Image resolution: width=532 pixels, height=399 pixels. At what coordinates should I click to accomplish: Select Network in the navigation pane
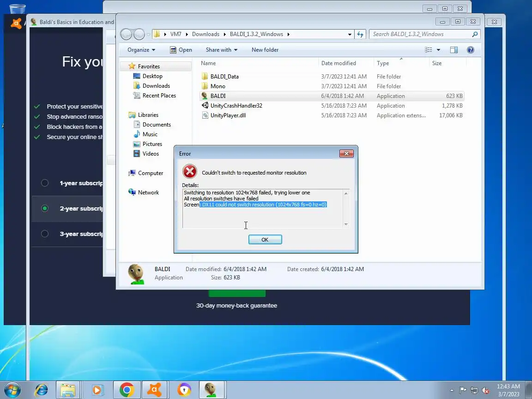tap(148, 193)
